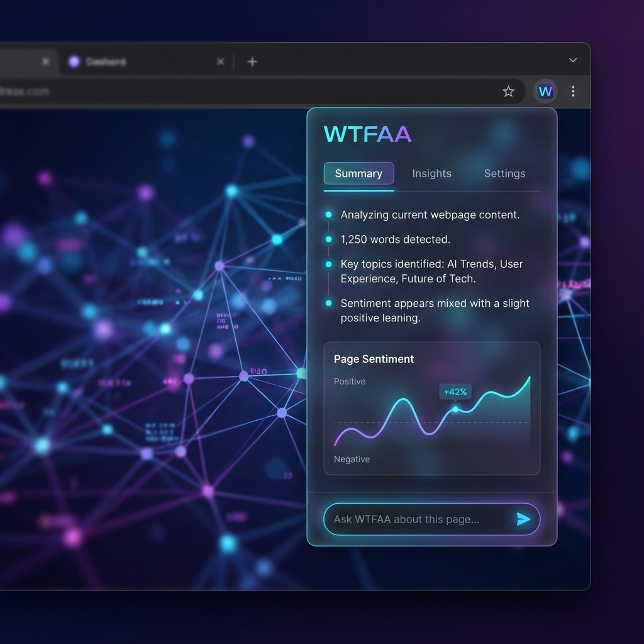Click the +42% sentiment badge

click(455, 391)
